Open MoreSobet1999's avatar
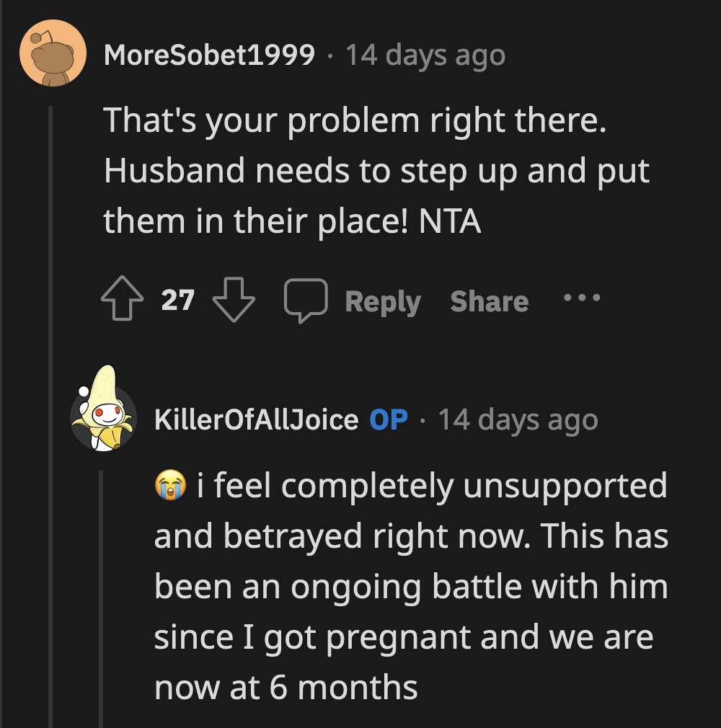This screenshot has width=721, height=728. (54, 54)
